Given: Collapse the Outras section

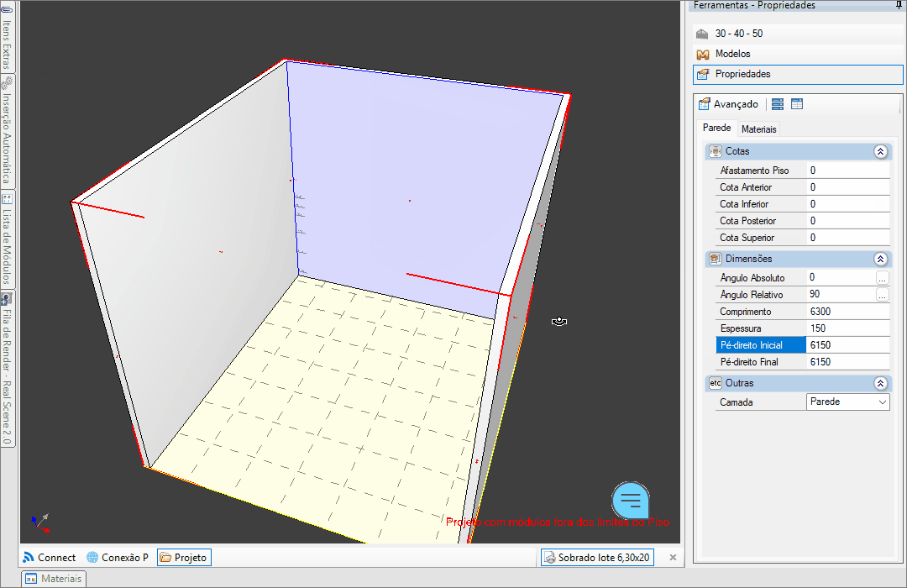Looking at the screenshot, I should point(880,383).
